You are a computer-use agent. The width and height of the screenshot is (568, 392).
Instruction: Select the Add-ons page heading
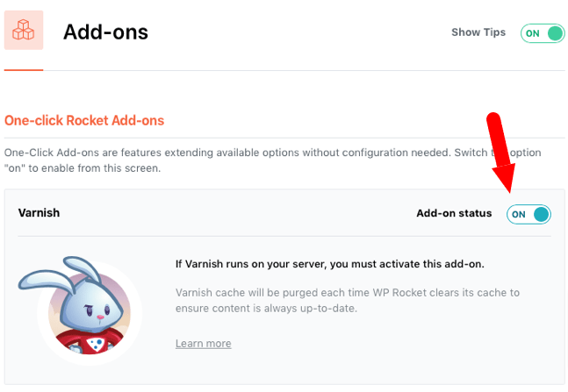click(105, 32)
